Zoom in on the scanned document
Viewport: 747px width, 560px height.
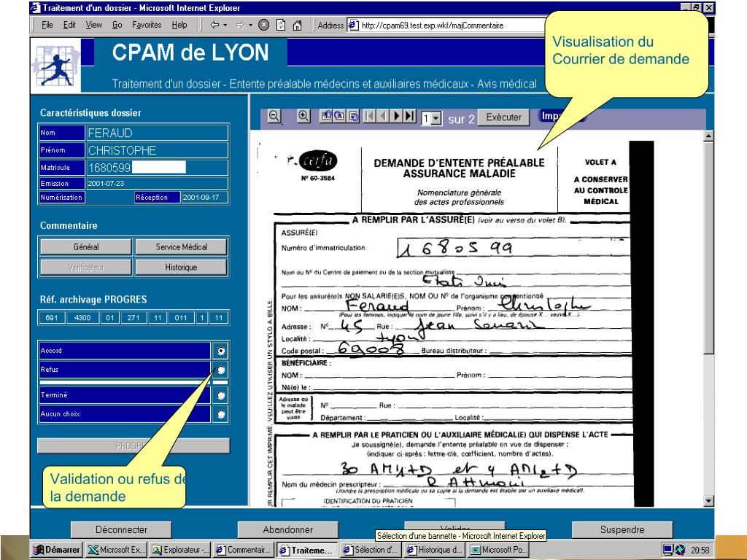(x=303, y=116)
